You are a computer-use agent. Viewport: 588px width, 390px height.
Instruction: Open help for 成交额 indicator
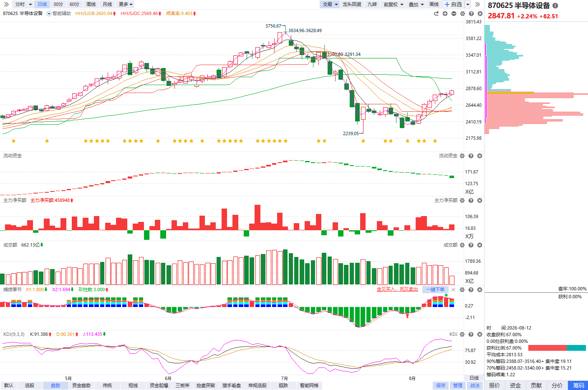tap(471, 245)
